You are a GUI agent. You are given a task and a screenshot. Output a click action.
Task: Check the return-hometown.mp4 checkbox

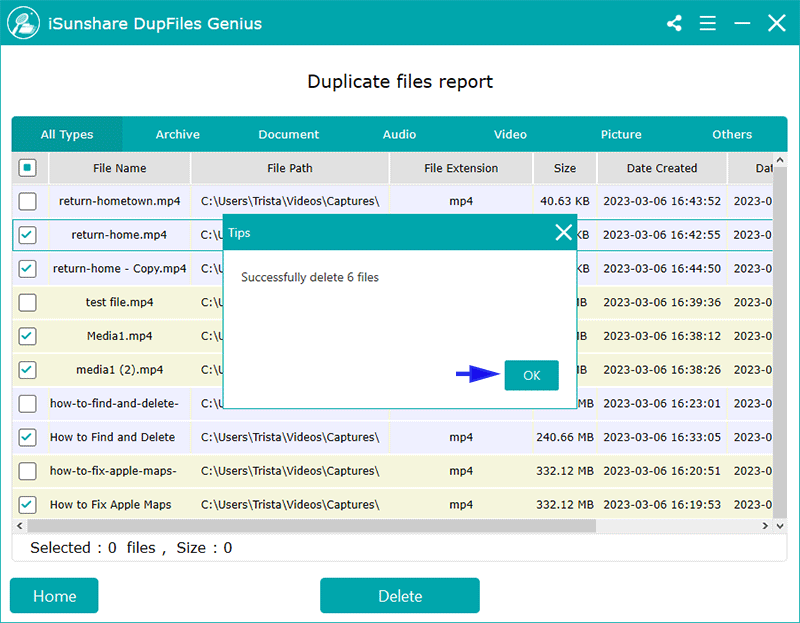(x=28, y=201)
